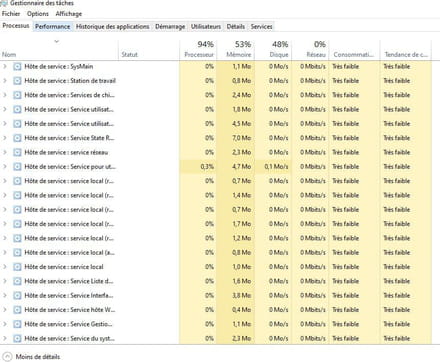Open the Fichier menu
This screenshot has height=362, width=440.
[x=11, y=14]
